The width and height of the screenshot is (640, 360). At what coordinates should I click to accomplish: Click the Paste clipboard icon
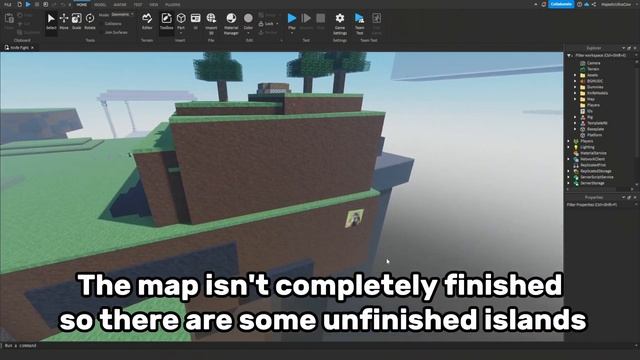pyautogui.click(x=9, y=18)
